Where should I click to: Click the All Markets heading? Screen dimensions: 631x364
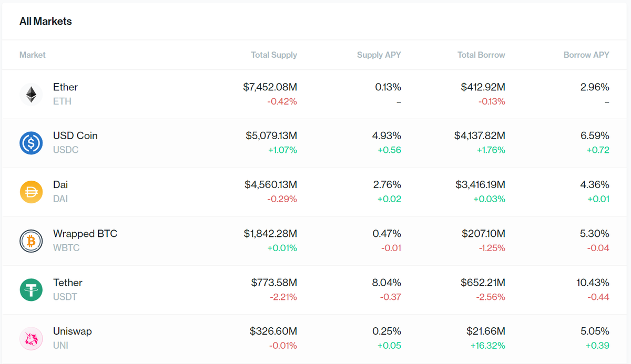click(x=46, y=21)
